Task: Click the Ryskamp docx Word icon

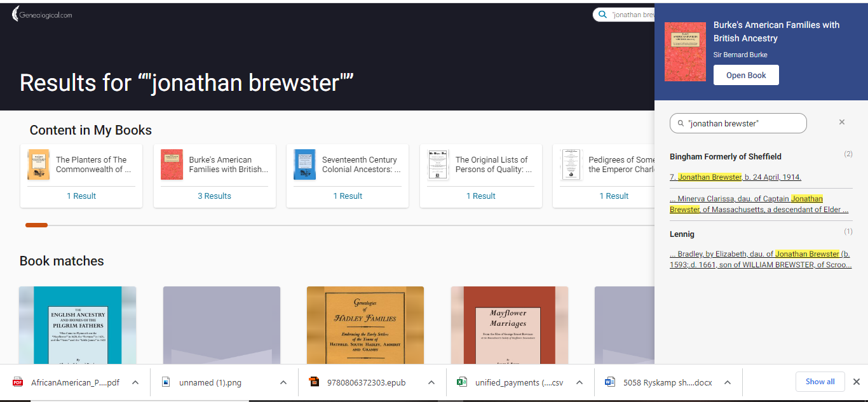Action: (x=610, y=382)
